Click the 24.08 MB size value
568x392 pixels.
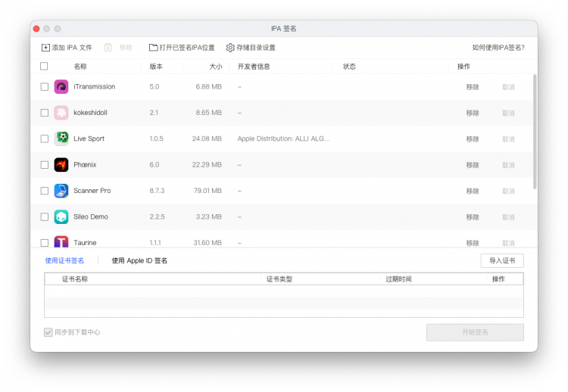click(x=207, y=138)
